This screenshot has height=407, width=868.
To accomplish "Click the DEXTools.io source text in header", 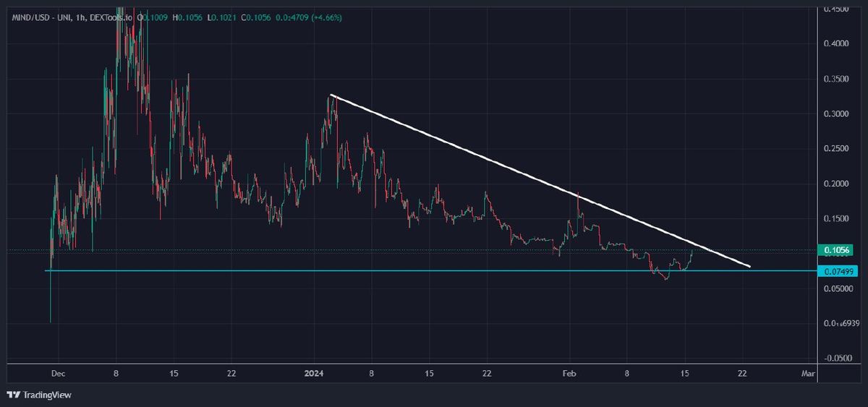I will (x=117, y=17).
